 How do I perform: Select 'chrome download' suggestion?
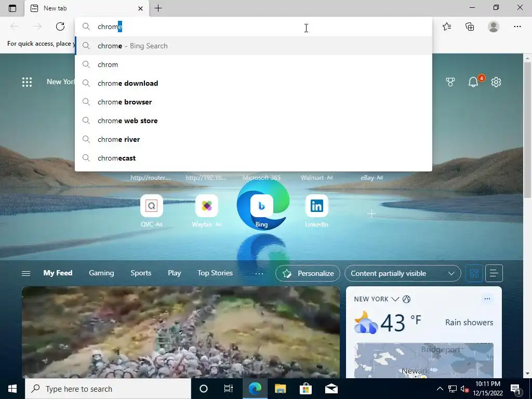click(253, 83)
